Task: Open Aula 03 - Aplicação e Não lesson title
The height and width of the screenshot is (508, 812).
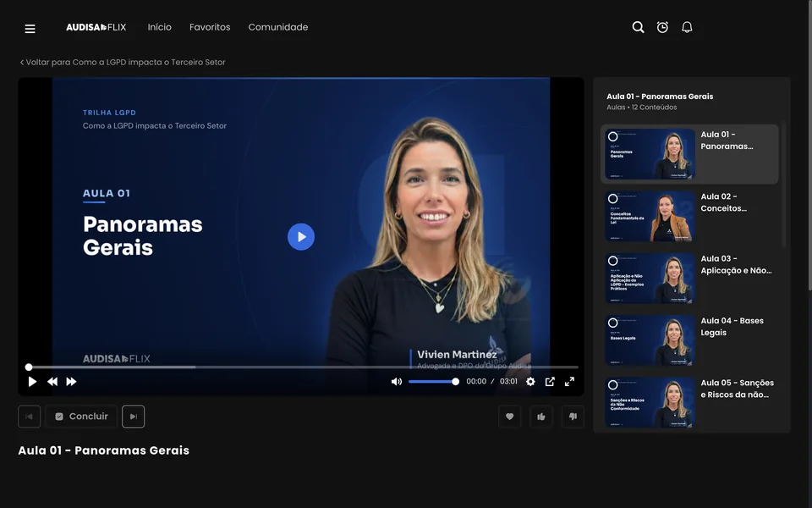Action: tap(736, 264)
